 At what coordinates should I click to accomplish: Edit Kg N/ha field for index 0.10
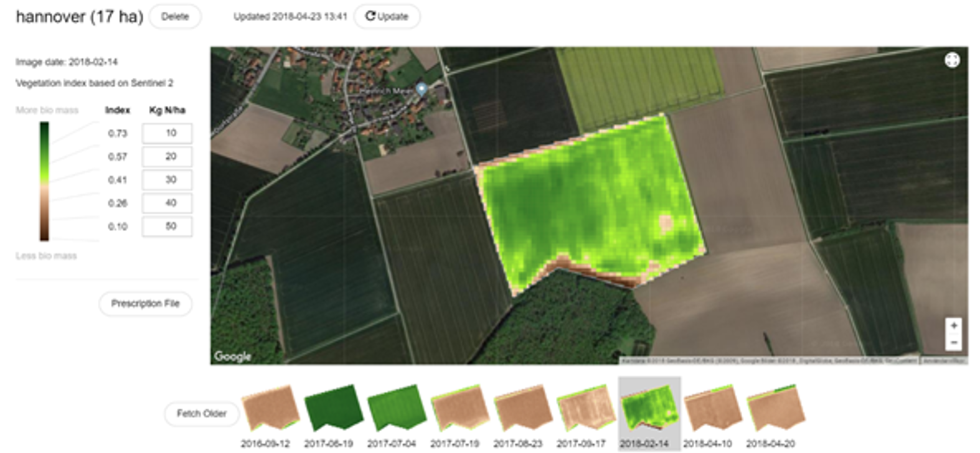click(x=167, y=226)
